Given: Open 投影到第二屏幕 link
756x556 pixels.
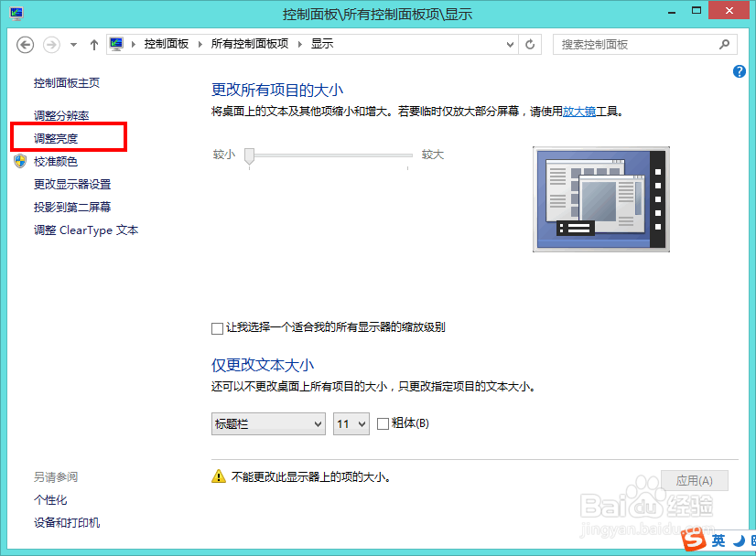Looking at the screenshot, I should (x=72, y=208).
